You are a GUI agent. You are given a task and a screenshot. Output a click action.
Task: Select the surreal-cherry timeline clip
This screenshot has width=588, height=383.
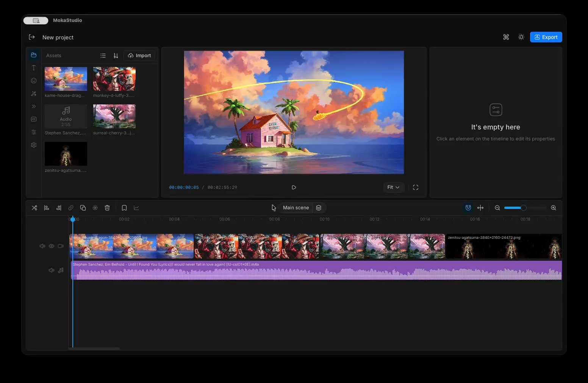click(x=383, y=246)
